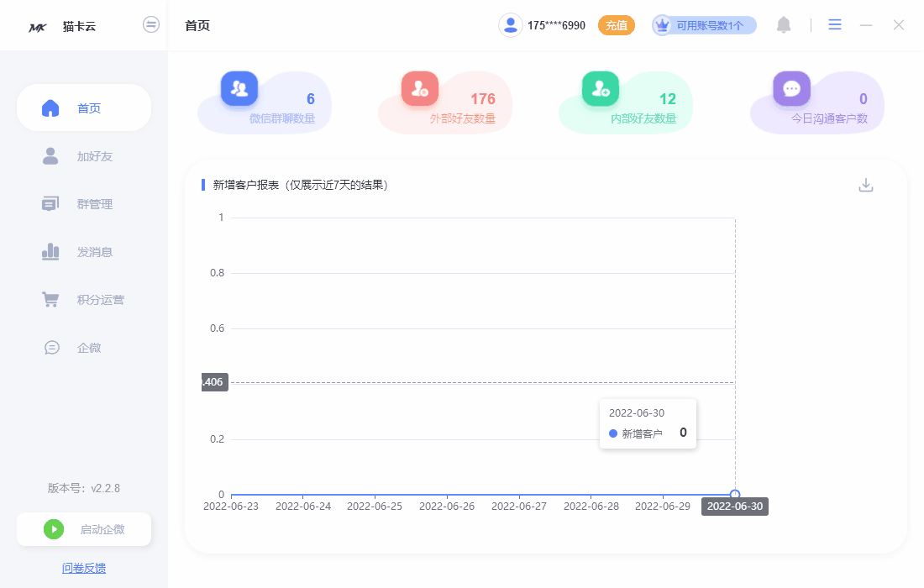Click the highlighted 2022-06-30 axis label

[735, 507]
